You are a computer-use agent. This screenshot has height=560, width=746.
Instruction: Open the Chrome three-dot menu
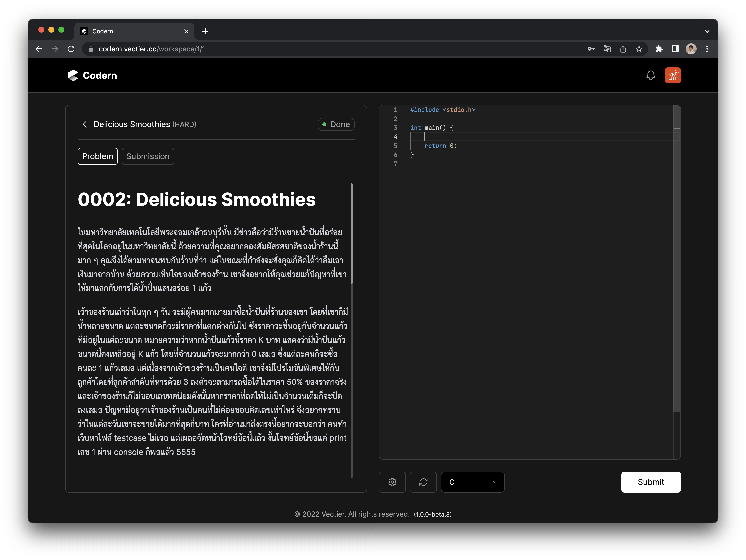[x=707, y=49]
